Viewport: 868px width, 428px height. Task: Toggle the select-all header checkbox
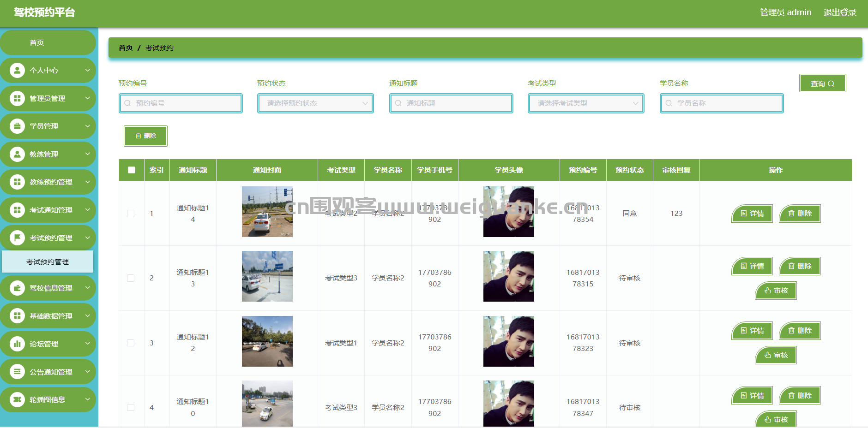click(132, 170)
